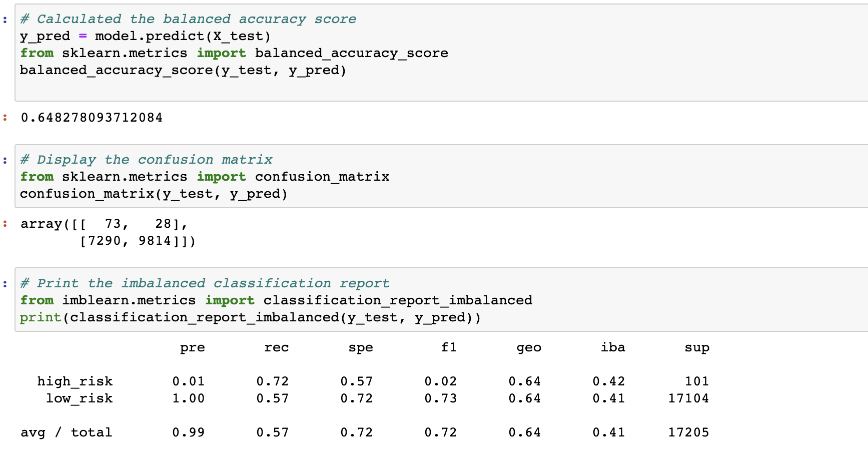This screenshot has height=459, width=868.
Task: Click the 'f1' column header
Action: 449,347
